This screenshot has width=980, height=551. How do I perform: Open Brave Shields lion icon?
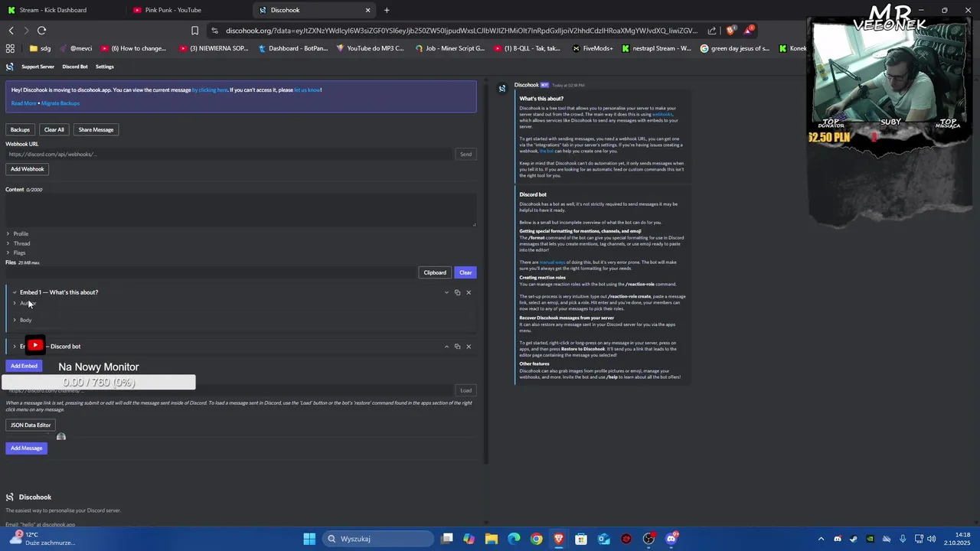[x=730, y=31]
